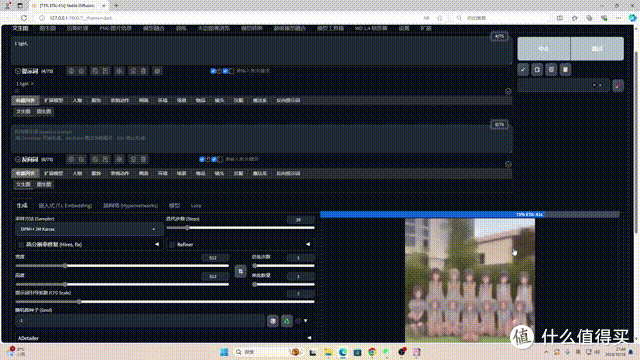Click smiley circle icon right of 反向词 row
Image resolution: width=640 pixels, height=360 pixels.
[x=508, y=164]
